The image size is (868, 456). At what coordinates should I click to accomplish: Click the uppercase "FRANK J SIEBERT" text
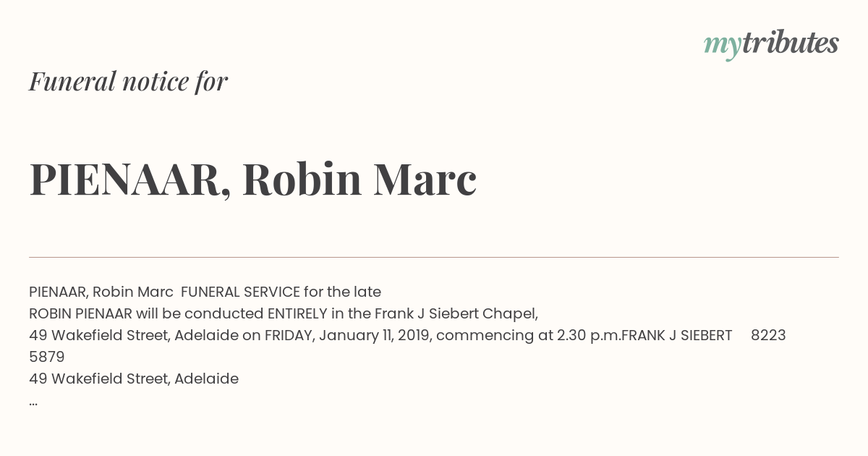[677, 335]
